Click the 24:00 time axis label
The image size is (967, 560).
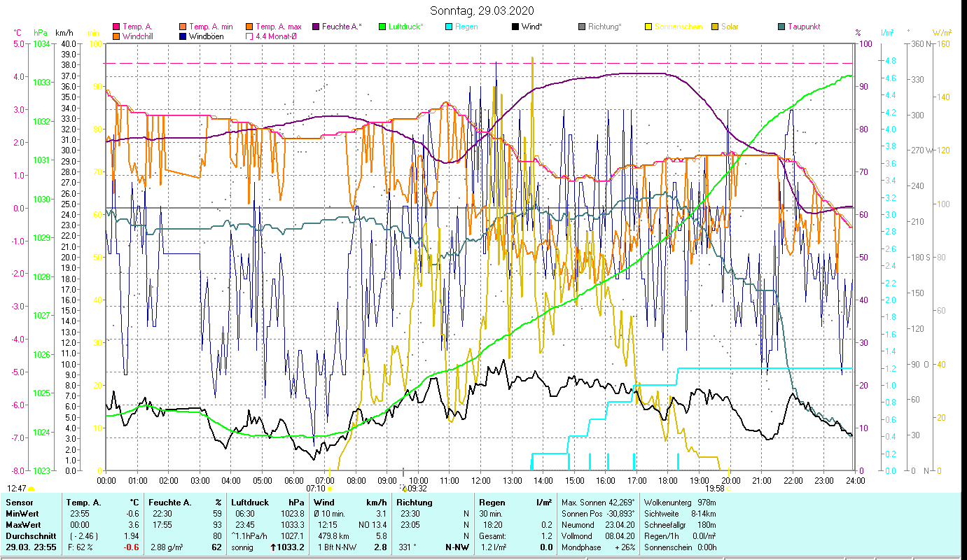pyautogui.click(x=855, y=480)
